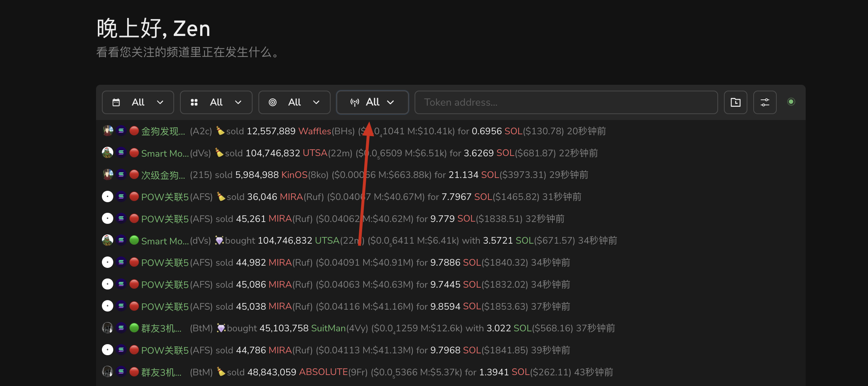
Task: Click the Pepe avatar on UTSA bought row
Action: pos(107,240)
